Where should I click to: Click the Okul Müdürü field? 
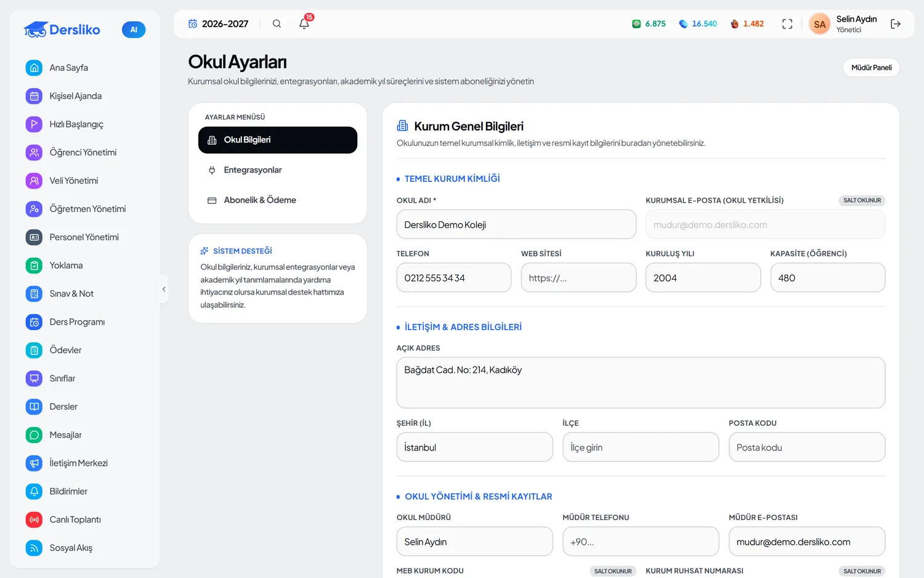point(474,542)
